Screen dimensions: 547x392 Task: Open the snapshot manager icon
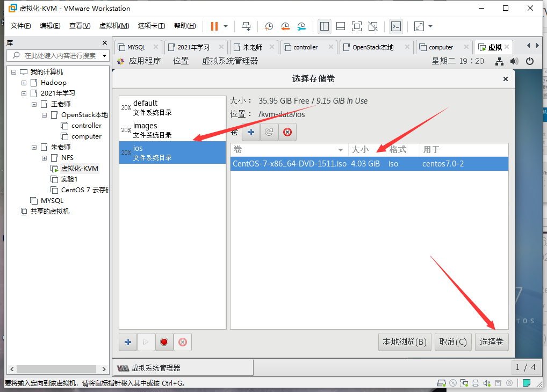(x=301, y=26)
